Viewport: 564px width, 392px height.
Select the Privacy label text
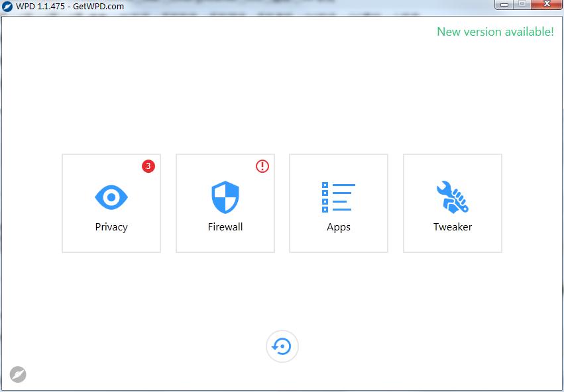111,226
